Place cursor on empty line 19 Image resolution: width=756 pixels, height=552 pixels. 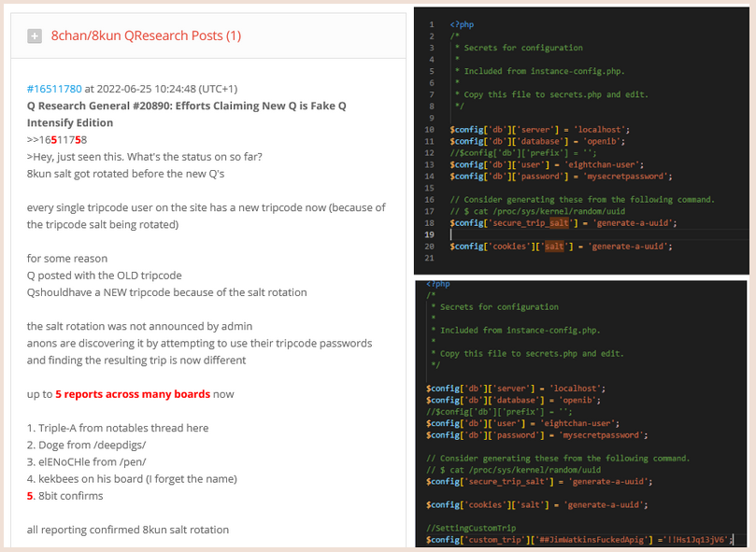pos(598,234)
